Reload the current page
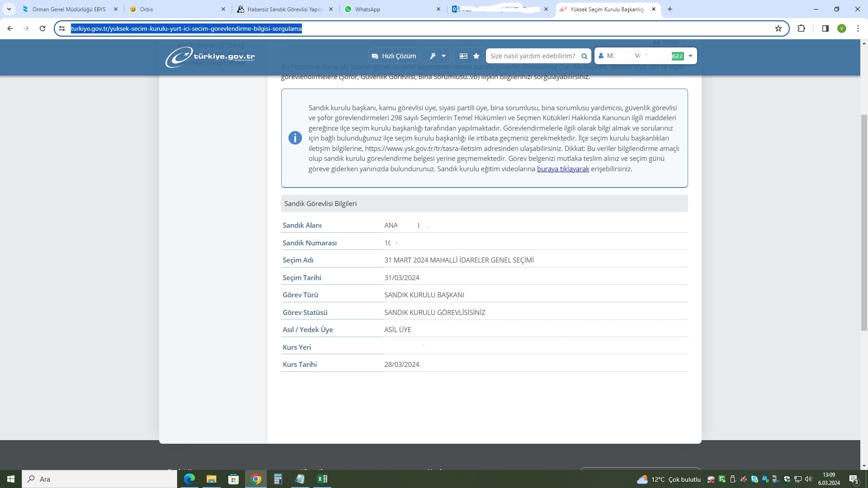 pos(42,28)
